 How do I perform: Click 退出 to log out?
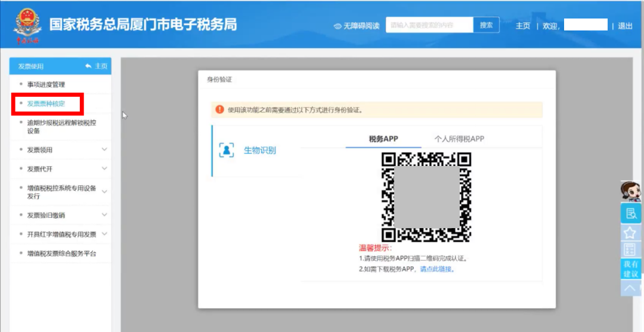[625, 26]
